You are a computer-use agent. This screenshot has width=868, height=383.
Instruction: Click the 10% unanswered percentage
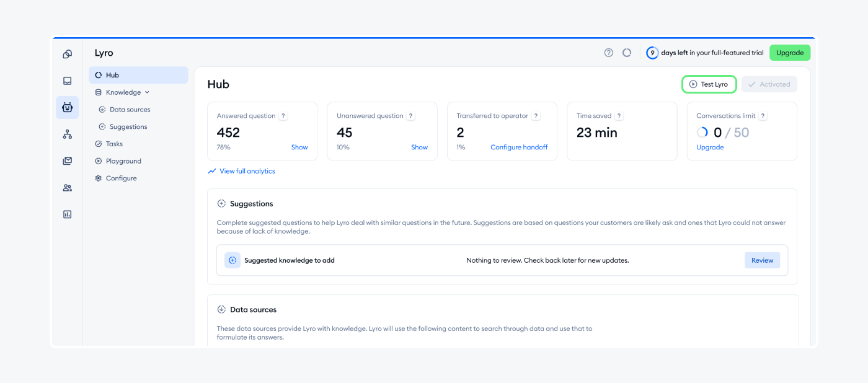(x=343, y=147)
